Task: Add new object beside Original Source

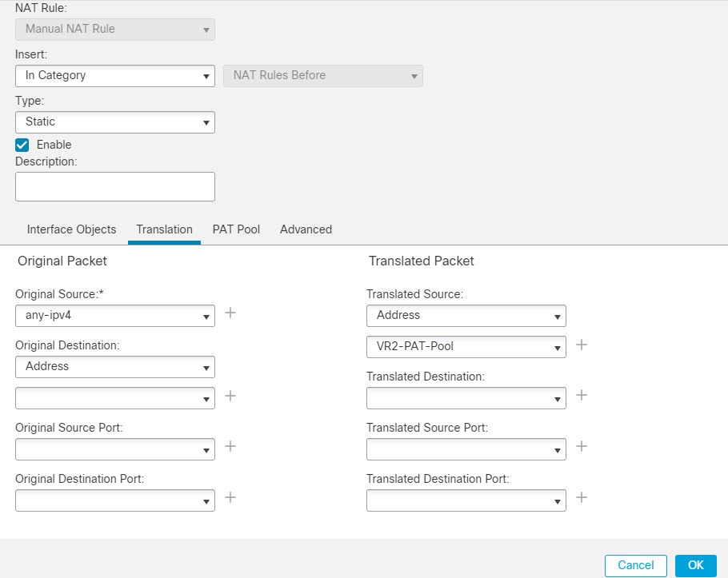Action: [x=230, y=313]
